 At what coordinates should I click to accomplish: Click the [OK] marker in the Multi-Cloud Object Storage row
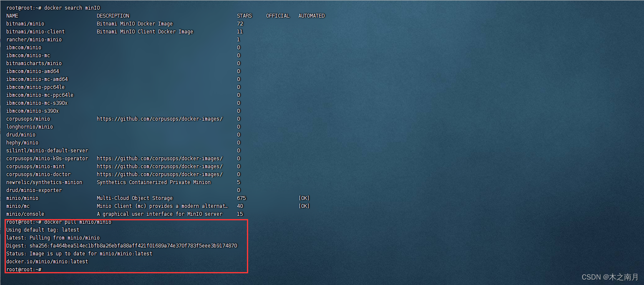click(x=304, y=198)
